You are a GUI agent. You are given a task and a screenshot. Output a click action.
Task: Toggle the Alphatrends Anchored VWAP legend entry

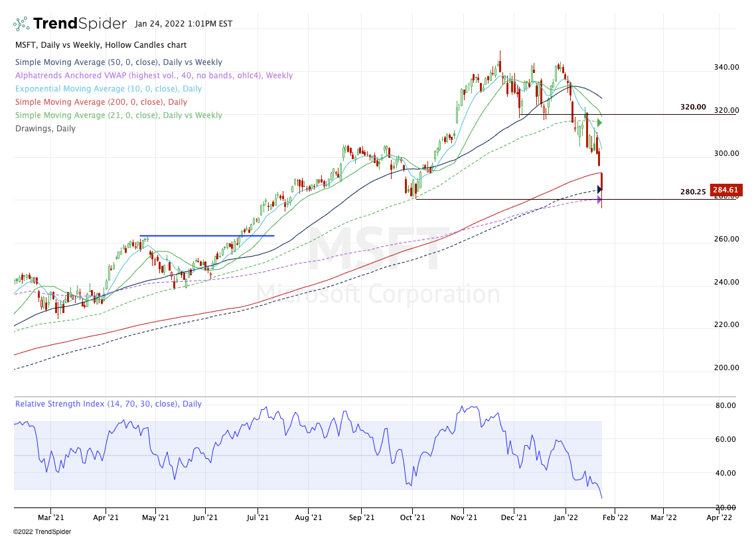pos(153,76)
